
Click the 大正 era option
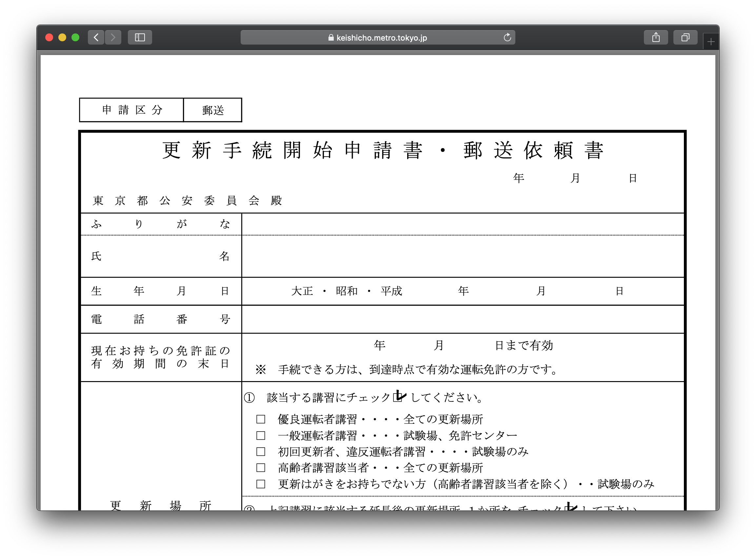click(302, 291)
